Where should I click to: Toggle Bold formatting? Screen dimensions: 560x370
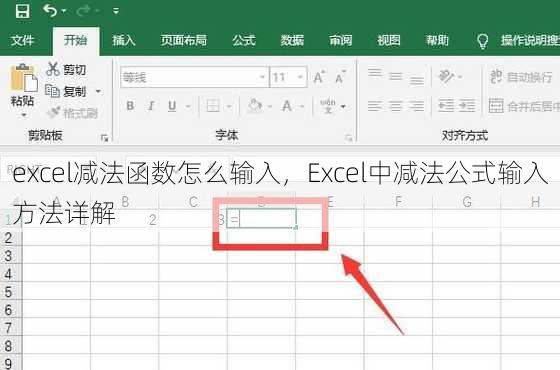pyautogui.click(x=130, y=106)
